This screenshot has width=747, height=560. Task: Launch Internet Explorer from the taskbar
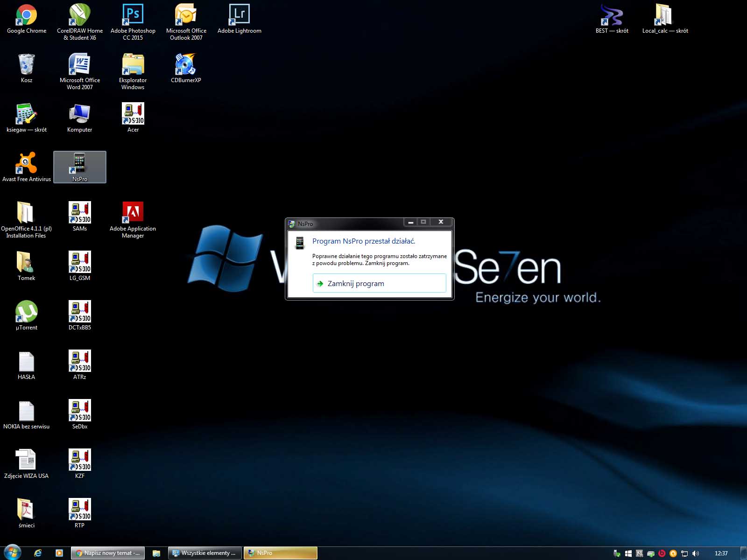click(x=38, y=553)
